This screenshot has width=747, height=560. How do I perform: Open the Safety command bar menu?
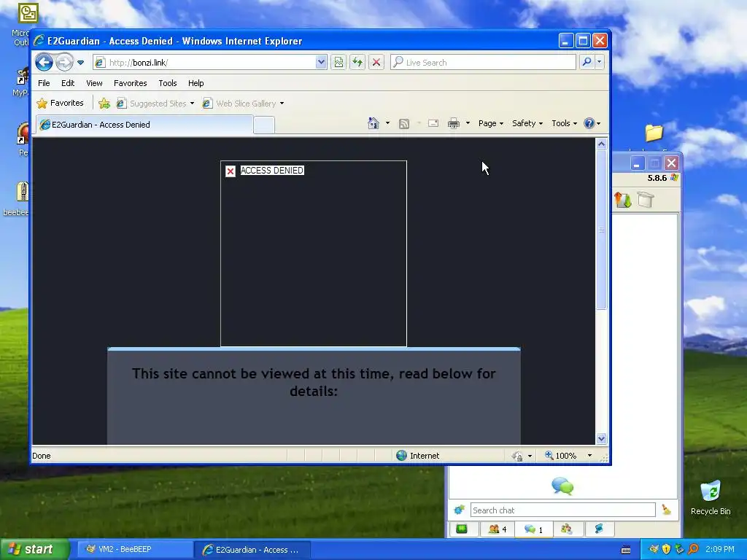pos(527,123)
